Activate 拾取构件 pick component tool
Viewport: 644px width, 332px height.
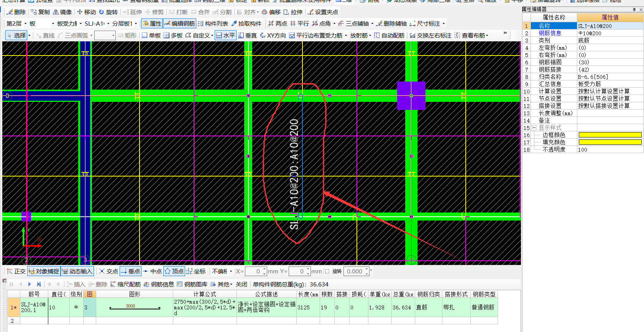246,23
